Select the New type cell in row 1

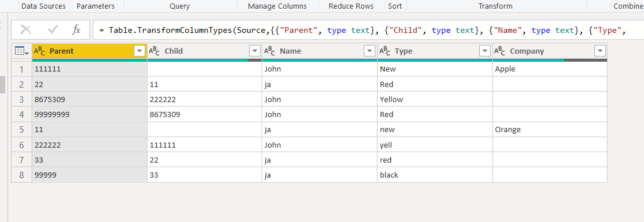point(435,69)
